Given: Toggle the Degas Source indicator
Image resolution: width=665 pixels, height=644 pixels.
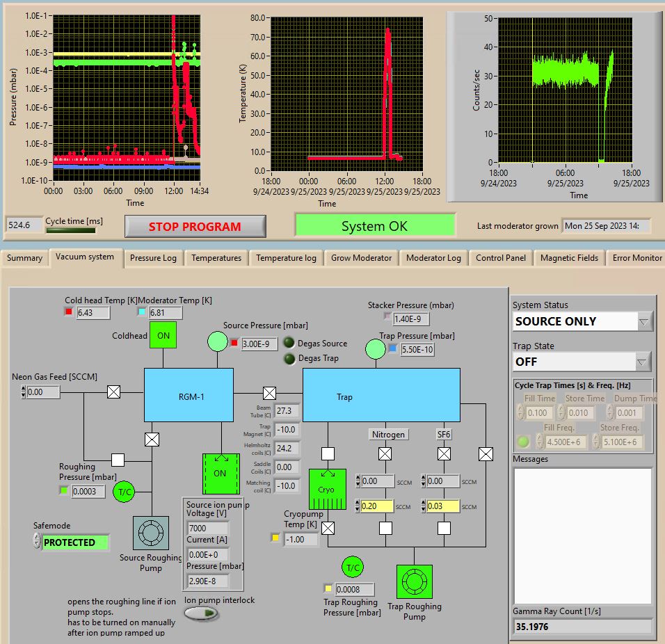Looking at the screenshot, I should tap(289, 344).
